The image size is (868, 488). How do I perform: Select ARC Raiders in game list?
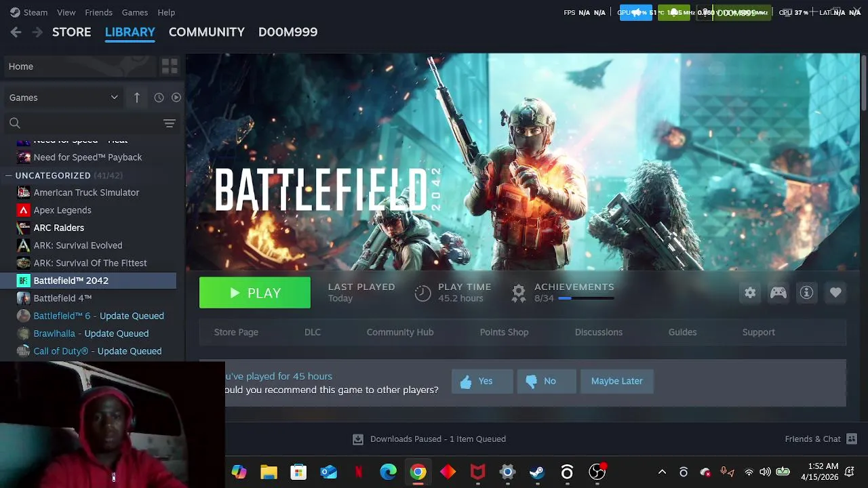click(x=59, y=228)
